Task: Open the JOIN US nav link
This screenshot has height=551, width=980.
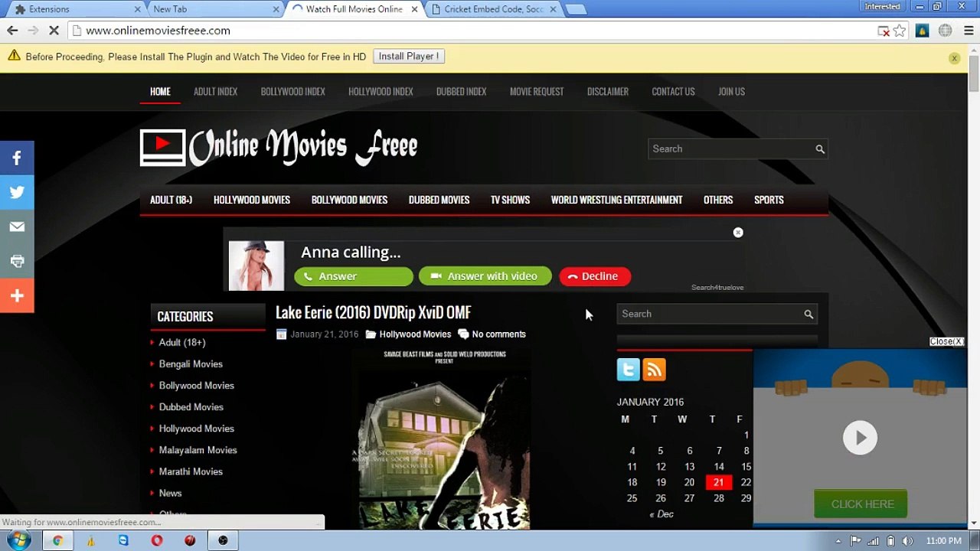Action: pos(731,91)
